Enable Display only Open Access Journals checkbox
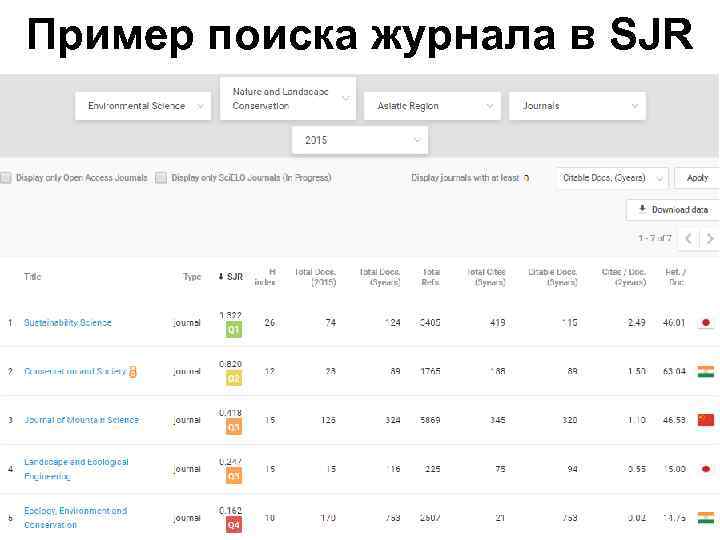 [x=6, y=178]
